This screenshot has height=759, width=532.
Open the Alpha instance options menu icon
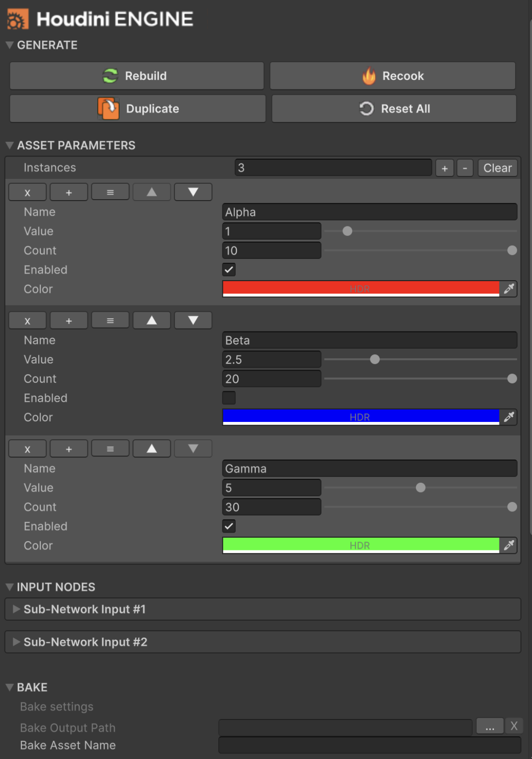[x=110, y=192]
